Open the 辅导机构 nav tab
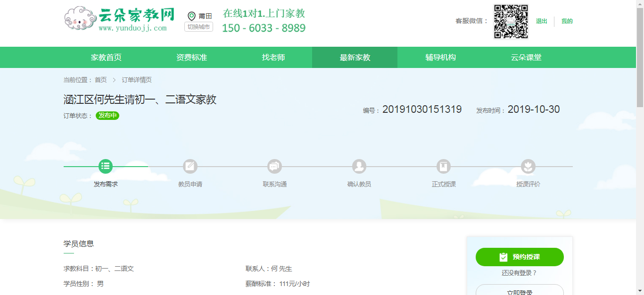The width and height of the screenshot is (644, 295). click(440, 58)
